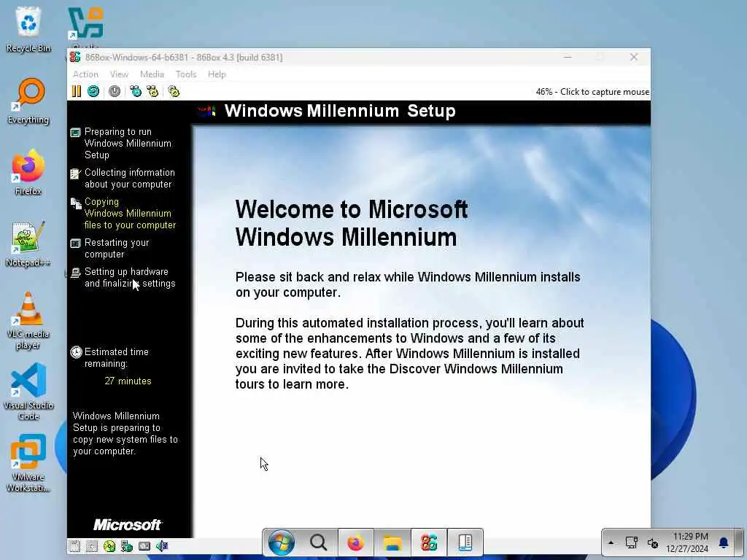Send Ctrl+Alt+Esc via toolbar icon
Viewport: 747px width, 560px height.
coord(152,91)
